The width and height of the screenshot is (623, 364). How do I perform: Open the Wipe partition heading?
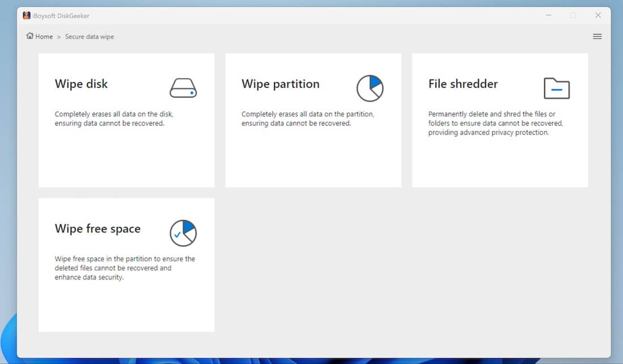click(280, 84)
